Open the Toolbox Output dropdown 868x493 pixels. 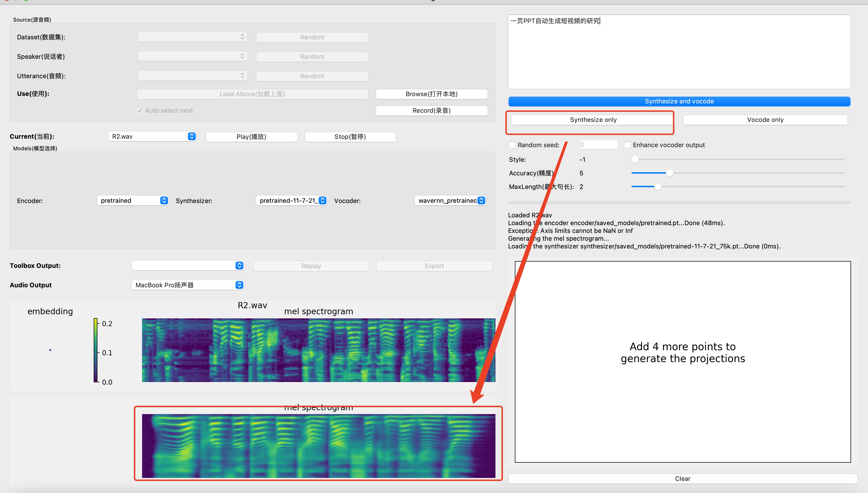(x=187, y=266)
